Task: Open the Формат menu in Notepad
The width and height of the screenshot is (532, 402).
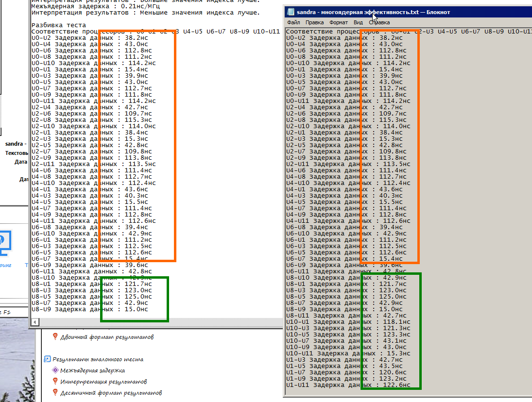Action: [339, 22]
